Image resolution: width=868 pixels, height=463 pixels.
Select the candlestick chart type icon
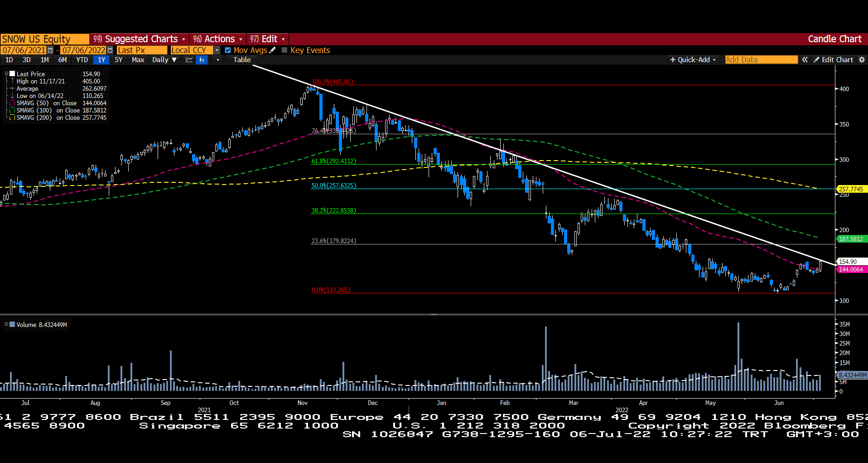click(202, 60)
